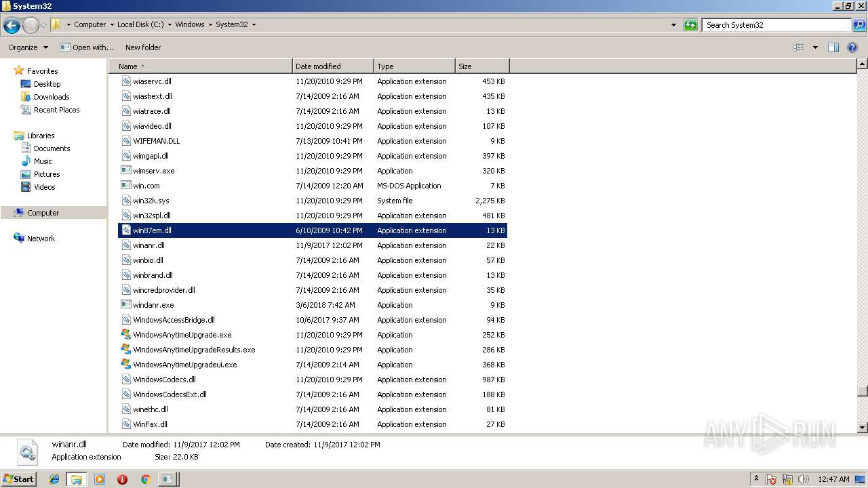Open the volume speaker tray icon
The image size is (868, 488).
[804, 479]
